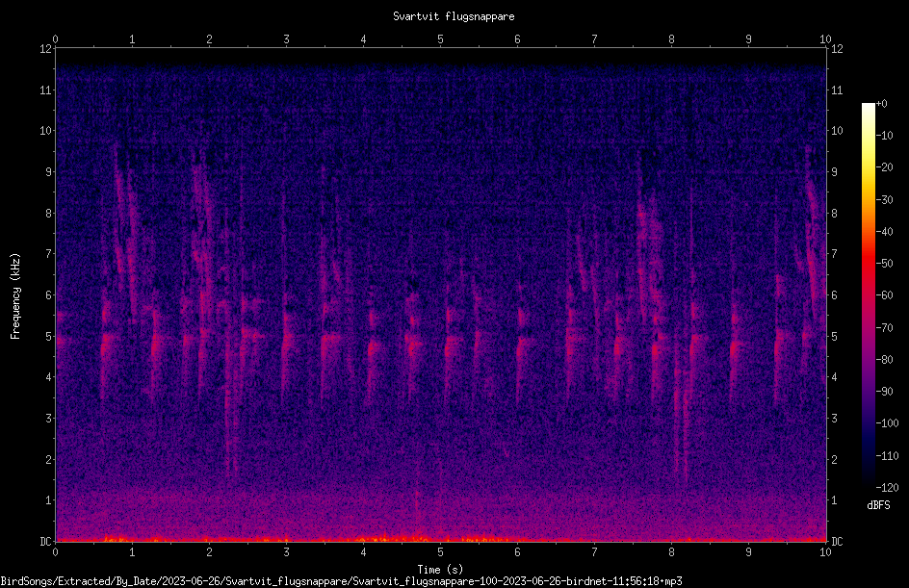Viewport: 909px width, 588px height.
Task: Click the 'DC' label on the right frequency axis
Action: pos(837,542)
